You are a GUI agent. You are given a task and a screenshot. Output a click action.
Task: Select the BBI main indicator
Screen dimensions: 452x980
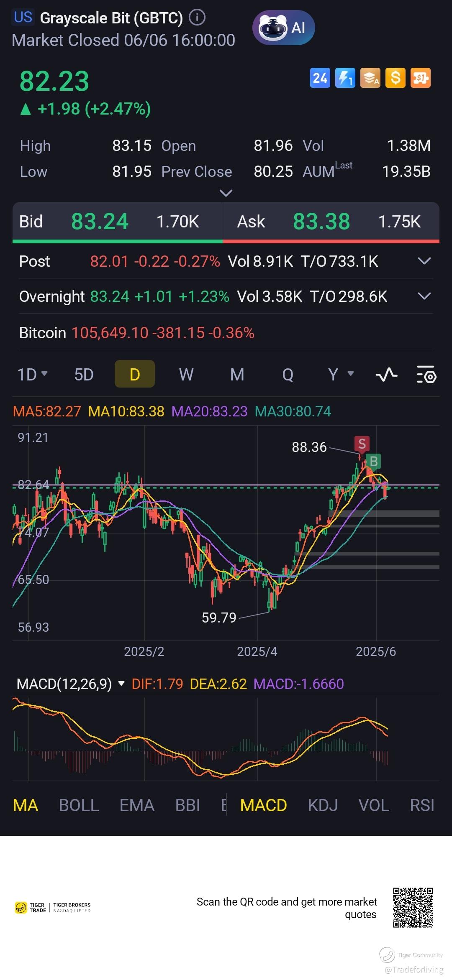coord(187,805)
